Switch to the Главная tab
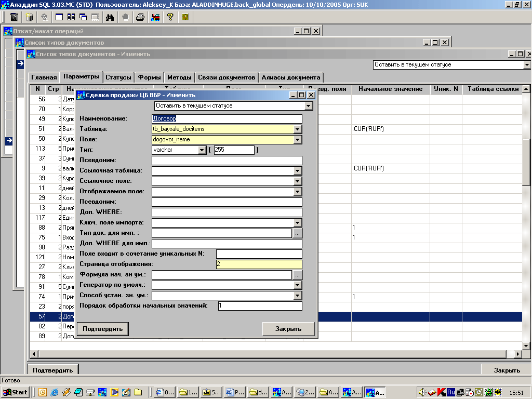Screen dimensions: 532x399 pyautogui.click(x=44, y=77)
